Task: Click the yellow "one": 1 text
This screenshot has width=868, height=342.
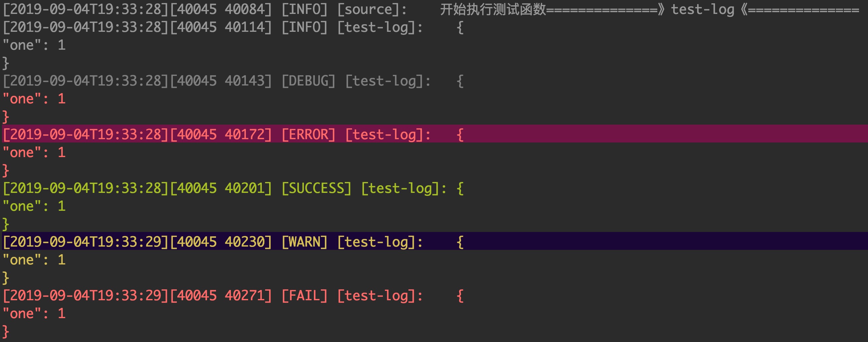Action: click(x=34, y=260)
